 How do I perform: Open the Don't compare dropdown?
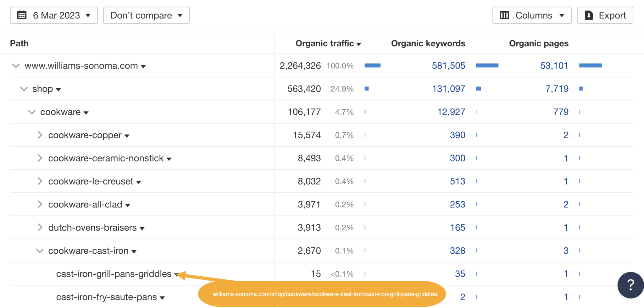click(146, 15)
